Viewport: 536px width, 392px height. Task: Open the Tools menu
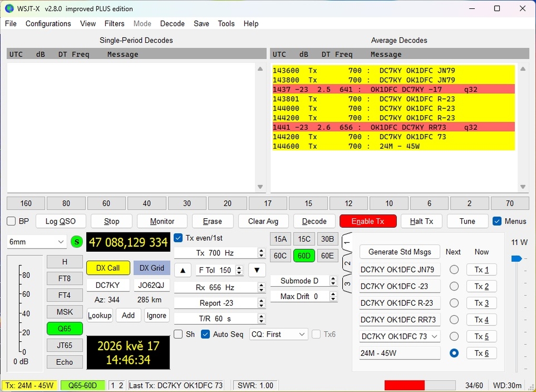[226, 24]
